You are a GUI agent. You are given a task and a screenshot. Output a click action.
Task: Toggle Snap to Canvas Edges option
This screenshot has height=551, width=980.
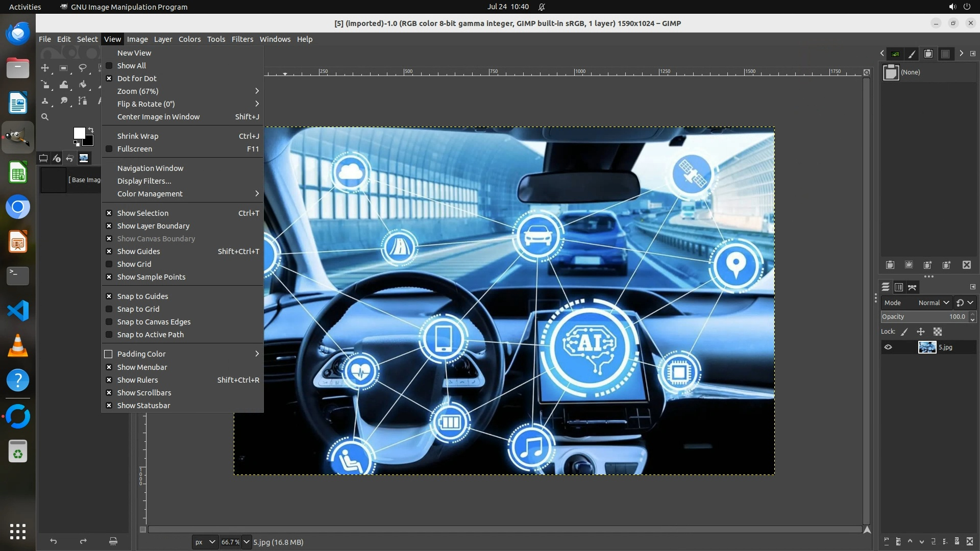click(154, 322)
